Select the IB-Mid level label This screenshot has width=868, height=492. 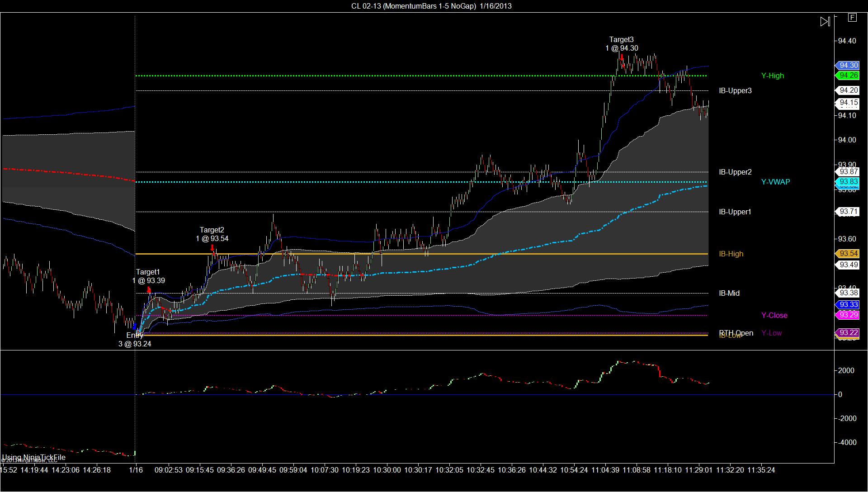tap(729, 293)
